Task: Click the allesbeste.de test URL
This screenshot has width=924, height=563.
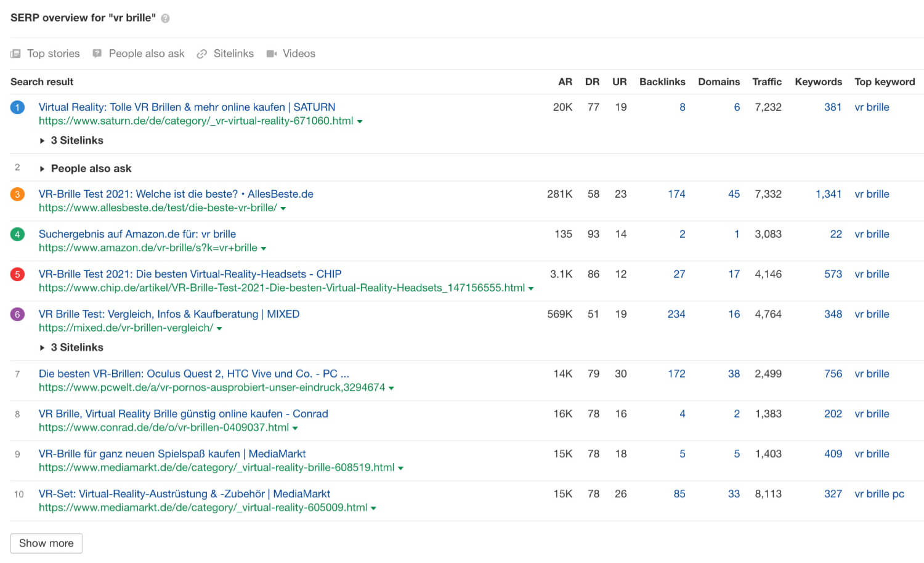Action: coord(158,208)
